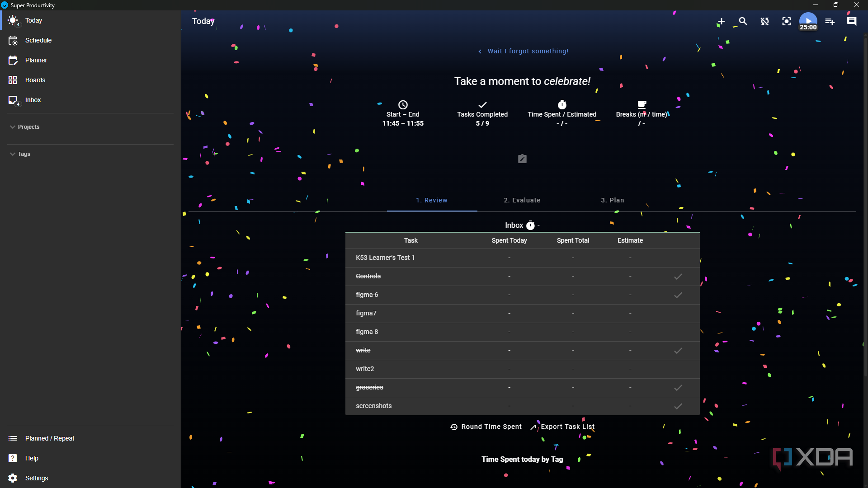The height and width of the screenshot is (488, 868).
Task: Click the add task plus icon
Action: [721, 21]
